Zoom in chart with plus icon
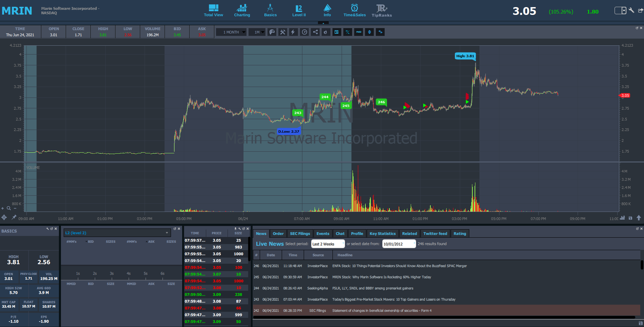 click(3, 208)
